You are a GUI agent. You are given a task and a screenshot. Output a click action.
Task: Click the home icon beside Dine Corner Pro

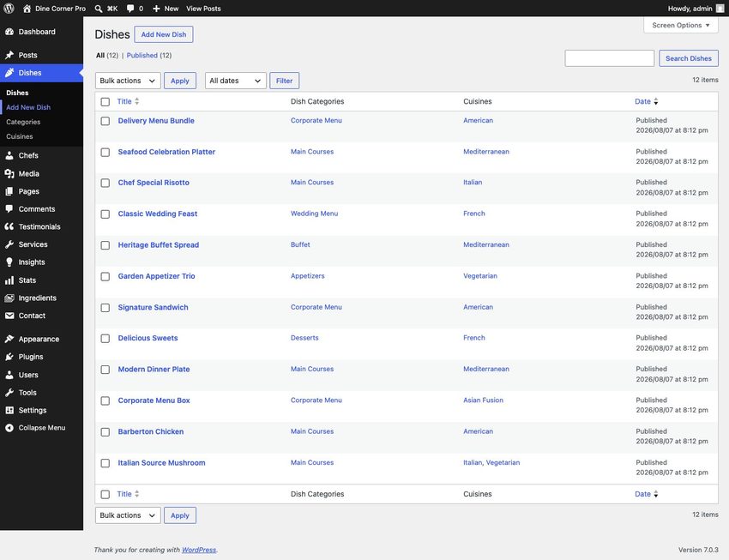(x=27, y=9)
